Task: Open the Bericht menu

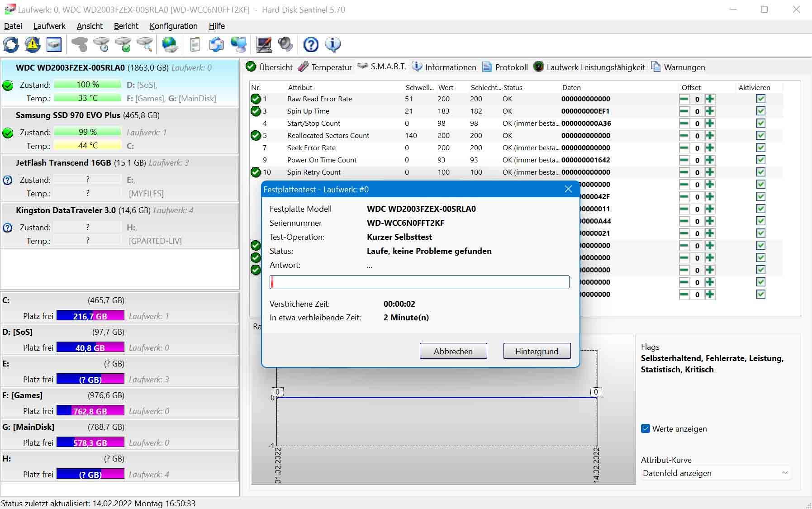Action: click(x=126, y=26)
